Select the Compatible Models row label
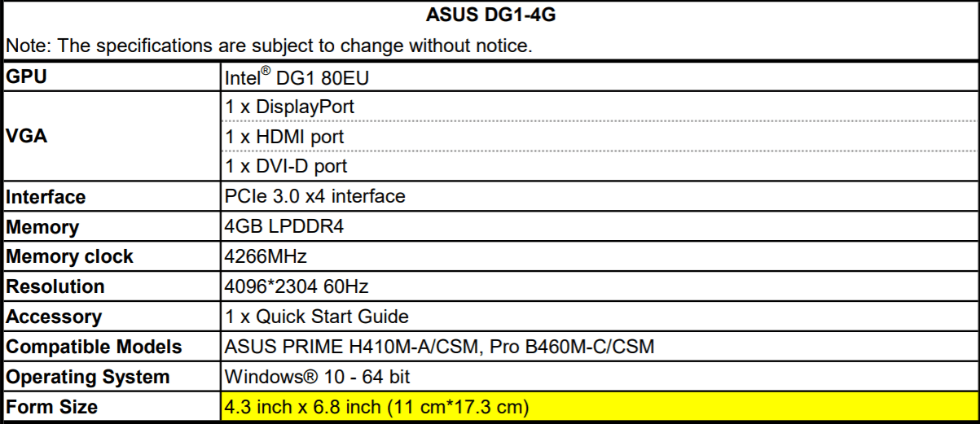This screenshot has width=980, height=424. [94, 347]
